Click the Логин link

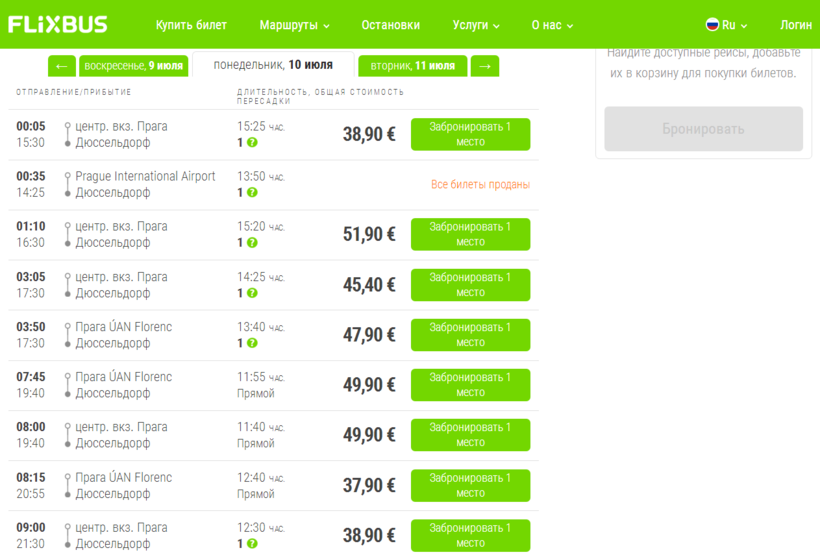[x=795, y=25]
